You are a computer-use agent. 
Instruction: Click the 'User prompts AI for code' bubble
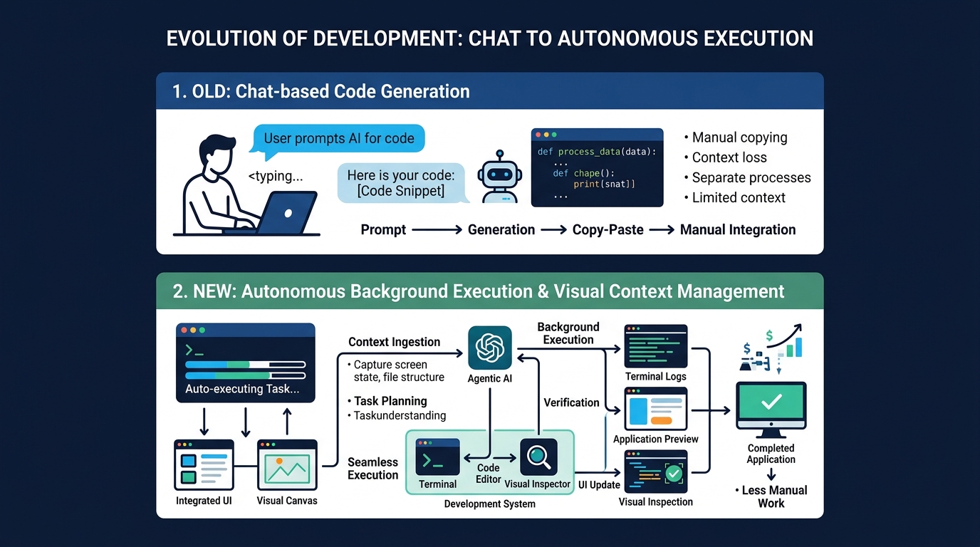point(338,138)
